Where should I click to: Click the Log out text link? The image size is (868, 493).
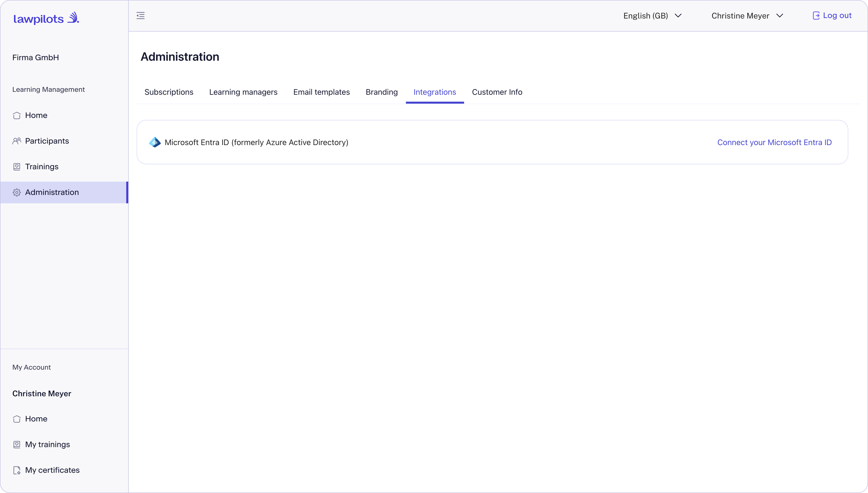click(837, 16)
